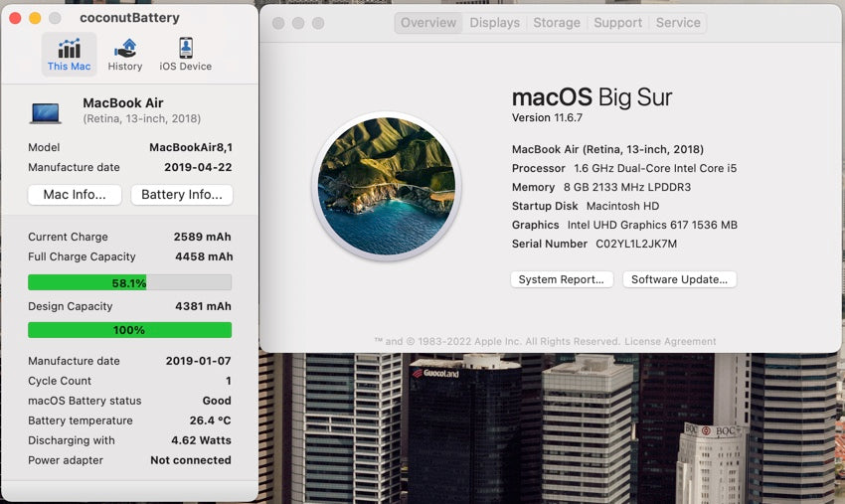The width and height of the screenshot is (845, 504).
Task: Open the History toolbar icon
Action: coord(125,55)
